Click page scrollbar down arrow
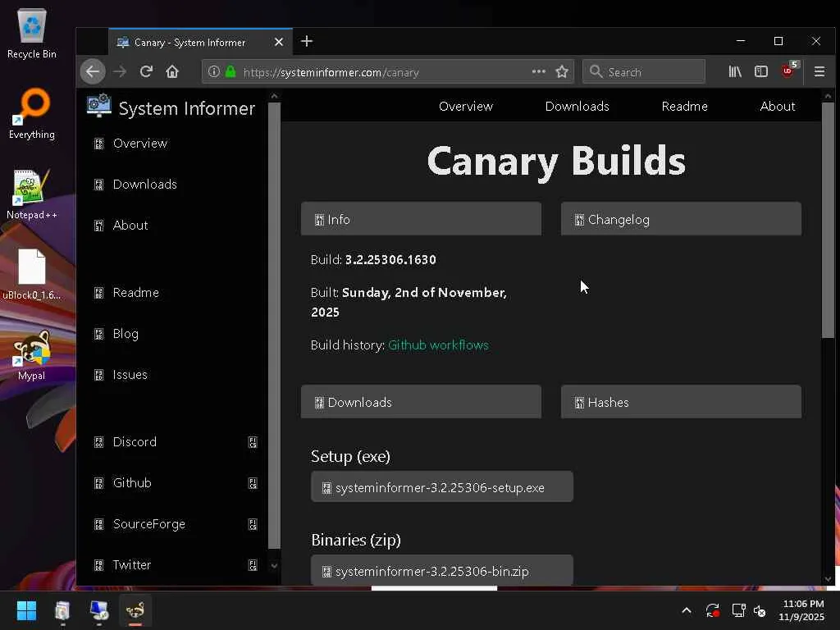 tap(828, 579)
